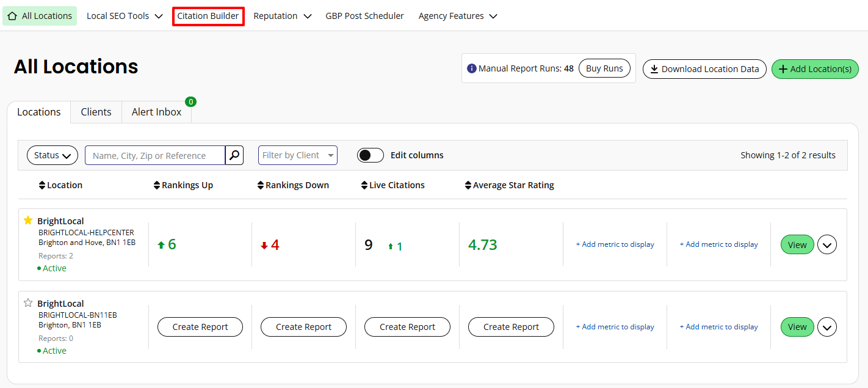
Task: Click second Add metric link in BN11EB row
Action: [x=718, y=327]
